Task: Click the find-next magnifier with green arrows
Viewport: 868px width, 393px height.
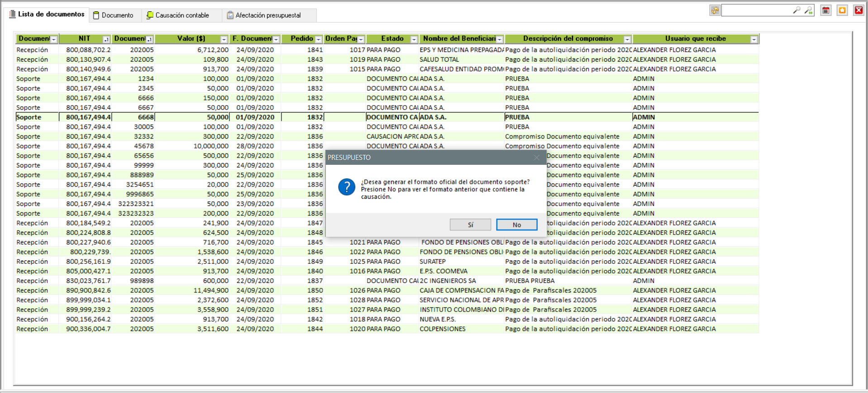Action: pyautogui.click(x=808, y=10)
